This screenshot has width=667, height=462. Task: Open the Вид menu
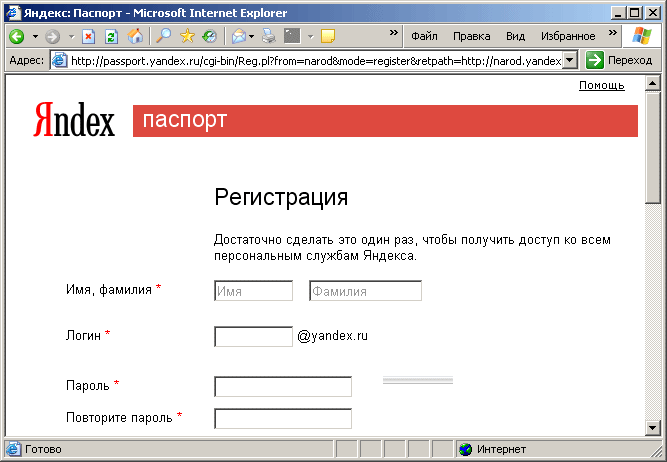tap(515, 37)
